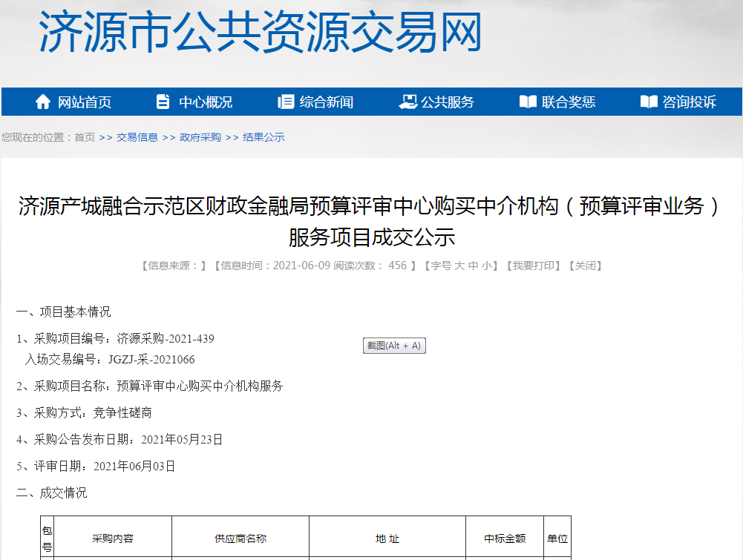Screen dimensions: 743x560
Task: Open the 联合奖惩 menu item
Action: [x=569, y=102]
